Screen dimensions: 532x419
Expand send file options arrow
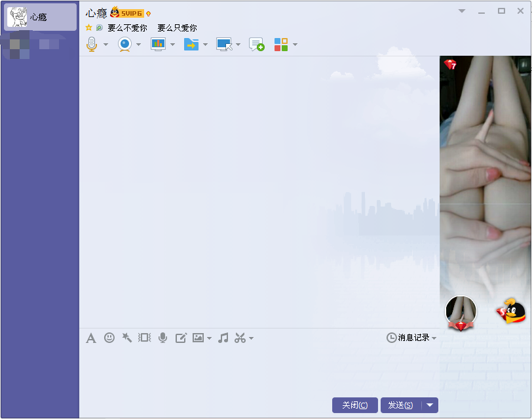205,45
